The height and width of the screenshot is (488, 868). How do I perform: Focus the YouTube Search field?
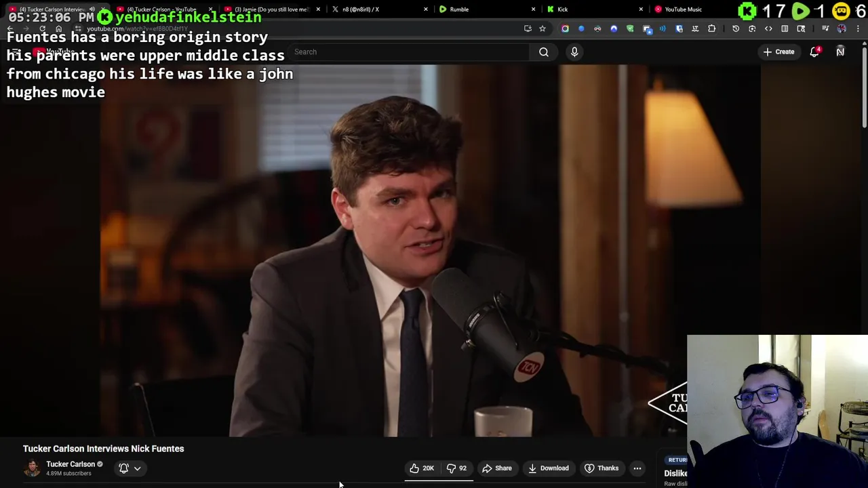pos(409,52)
